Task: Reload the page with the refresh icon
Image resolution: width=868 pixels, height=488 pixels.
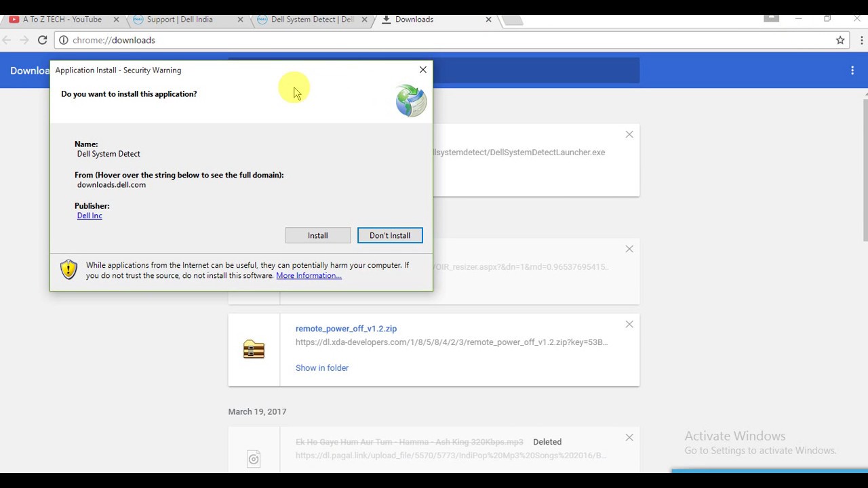Action: click(42, 40)
